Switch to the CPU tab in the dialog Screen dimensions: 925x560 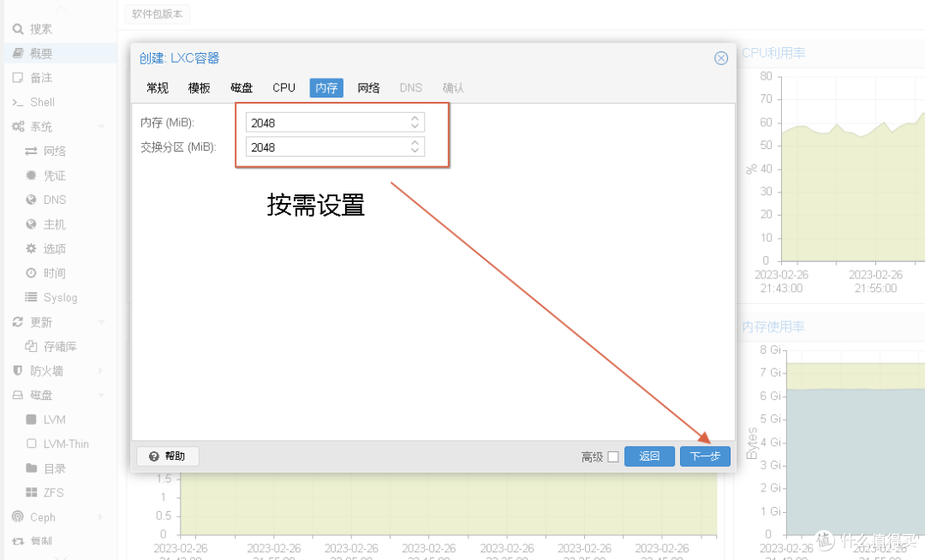click(x=283, y=87)
